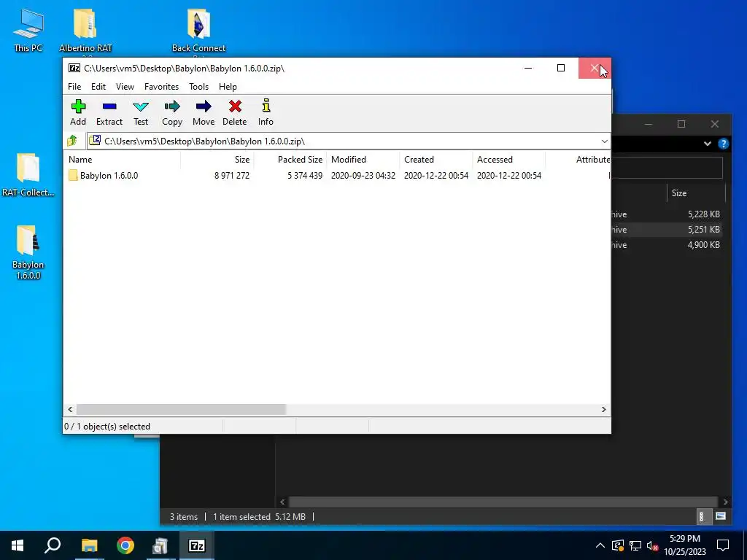Click the Explorer help question mark icon
This screenshot has height=560, width=747.
click(x=723, y=144)
